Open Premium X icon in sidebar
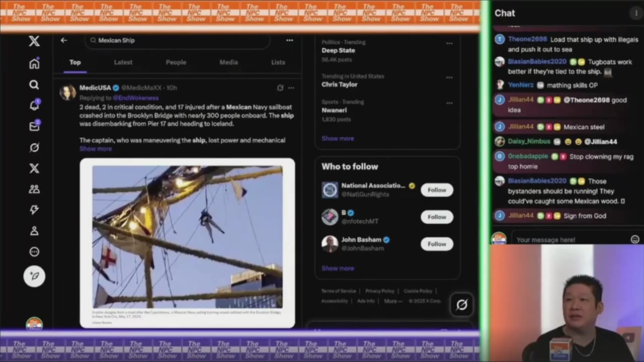Viewport: 644px width, 362px height. pos(34,168)
